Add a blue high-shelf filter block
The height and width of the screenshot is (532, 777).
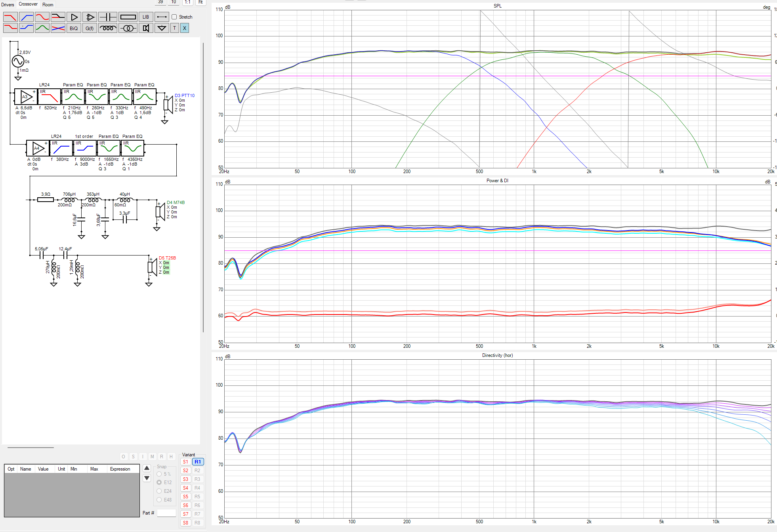point(26,28)
